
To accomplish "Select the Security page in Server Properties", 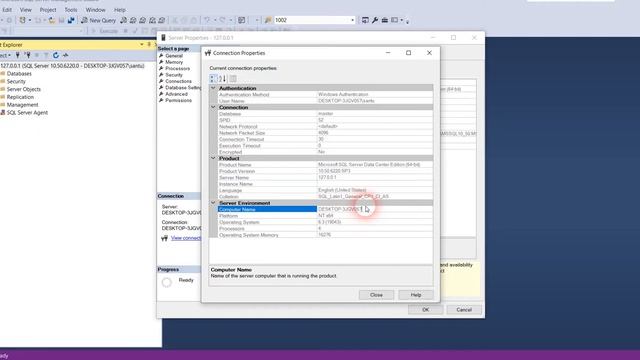I will click(x=174, y=75).
